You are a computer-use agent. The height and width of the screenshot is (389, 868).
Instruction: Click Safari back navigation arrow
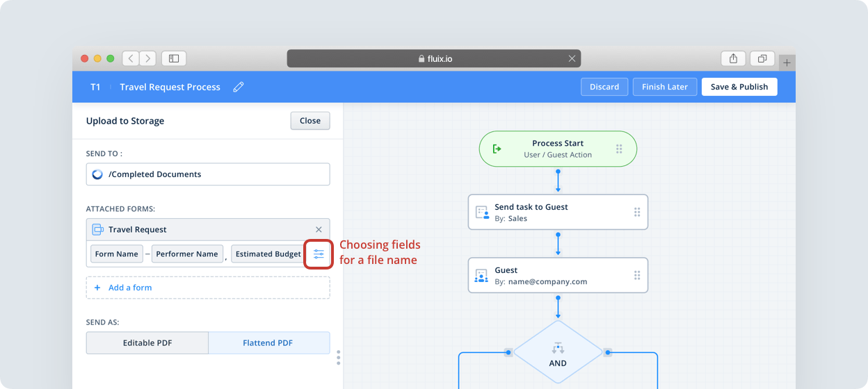pyautogui.click(x=130, y=58)
